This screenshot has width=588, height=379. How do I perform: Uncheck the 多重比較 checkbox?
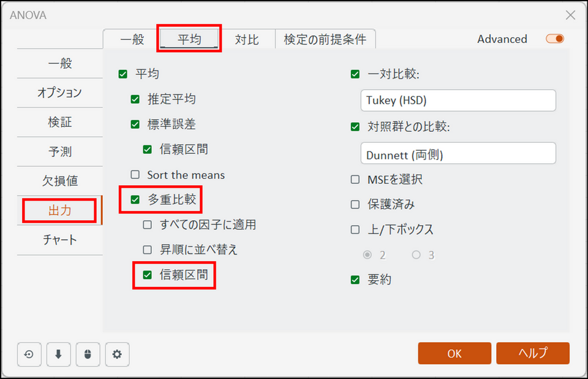[135, 199]
